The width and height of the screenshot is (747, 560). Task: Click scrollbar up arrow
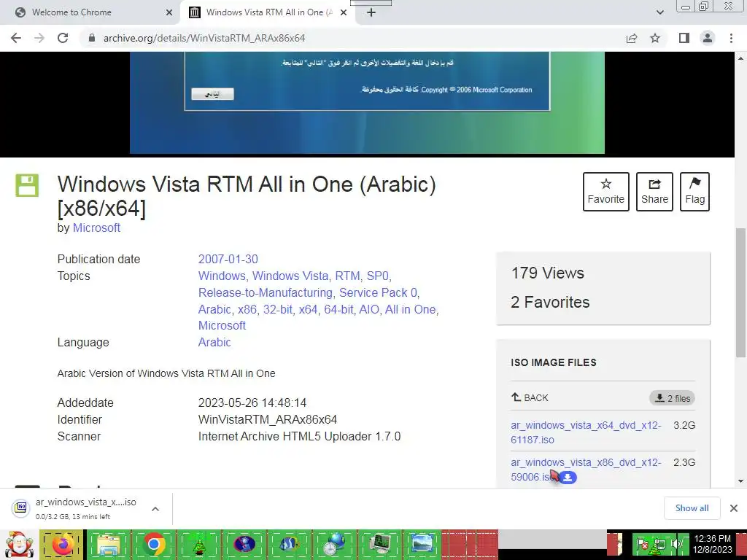click(x=741, y=58)
